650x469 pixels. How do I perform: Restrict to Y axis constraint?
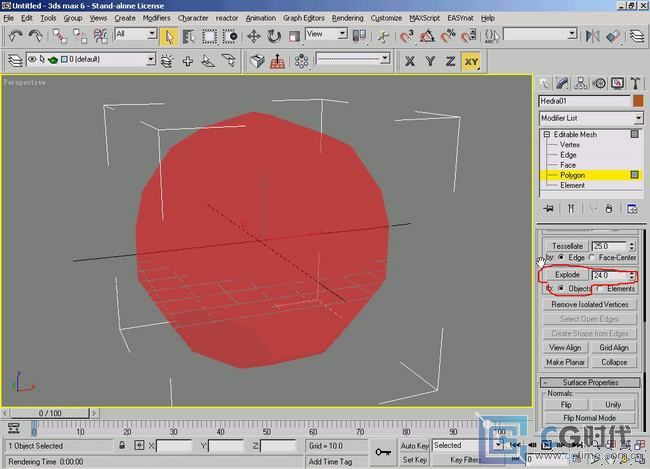pos(430,61)
